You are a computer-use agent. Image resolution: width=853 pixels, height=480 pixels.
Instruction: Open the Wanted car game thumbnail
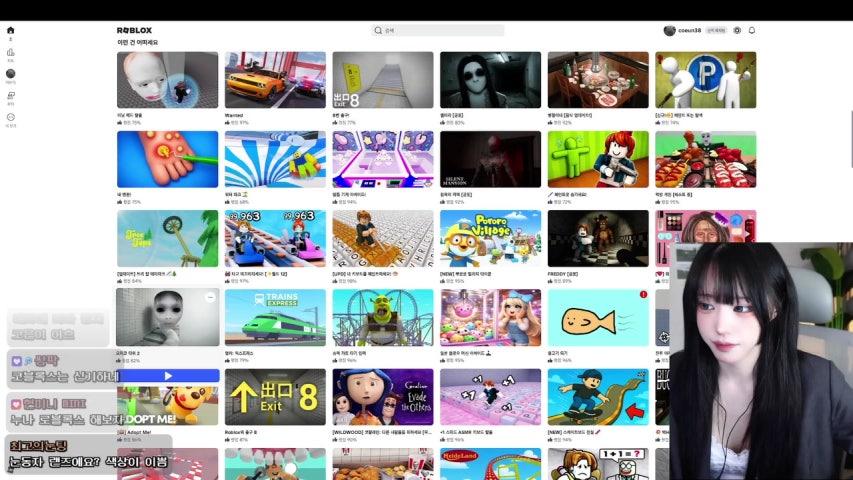click(x=275, y=80)
